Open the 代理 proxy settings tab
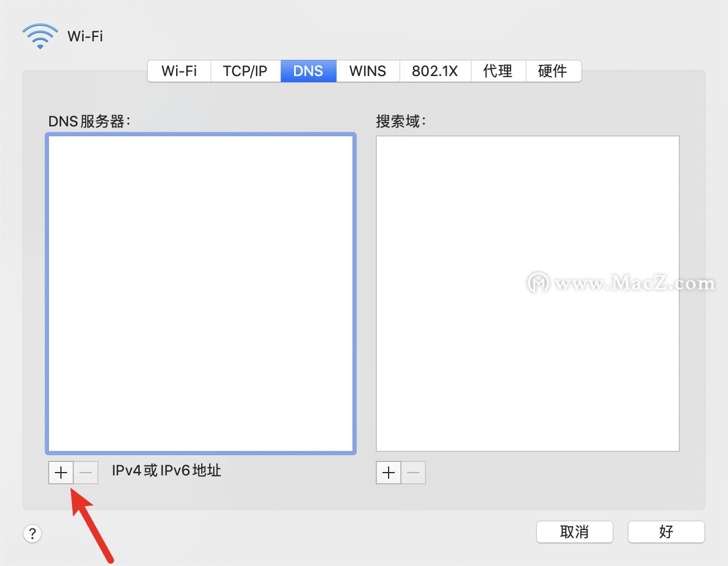The height and width of the screenshot is (566, 728). click(x=498, y=71)
